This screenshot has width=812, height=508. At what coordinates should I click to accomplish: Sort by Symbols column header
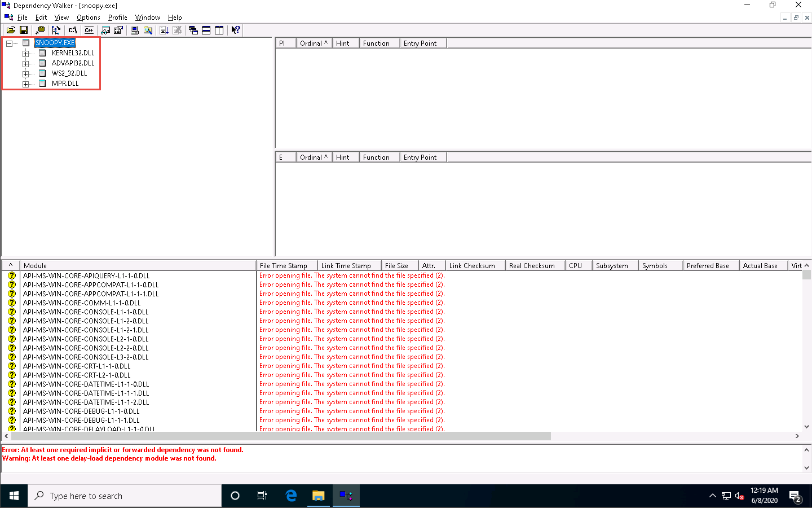(661, 266)
